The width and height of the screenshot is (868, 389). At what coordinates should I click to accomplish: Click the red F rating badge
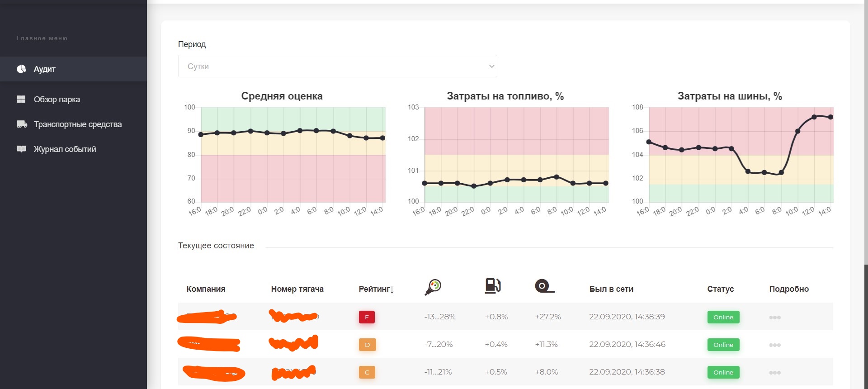pos(367,317)
